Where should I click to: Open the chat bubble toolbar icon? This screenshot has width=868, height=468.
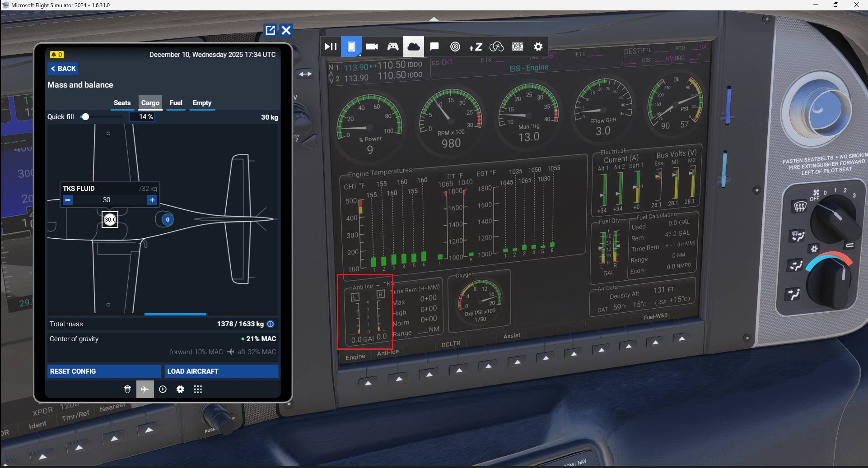tap(434, 46)
